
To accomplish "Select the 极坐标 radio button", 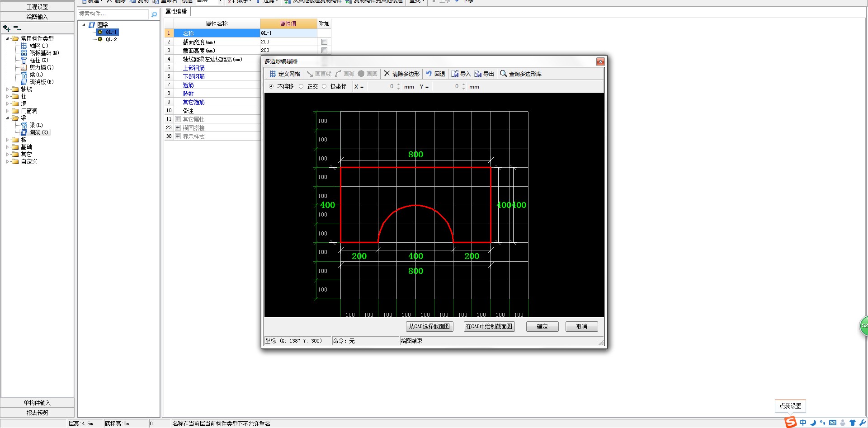I will coord(324,86).
